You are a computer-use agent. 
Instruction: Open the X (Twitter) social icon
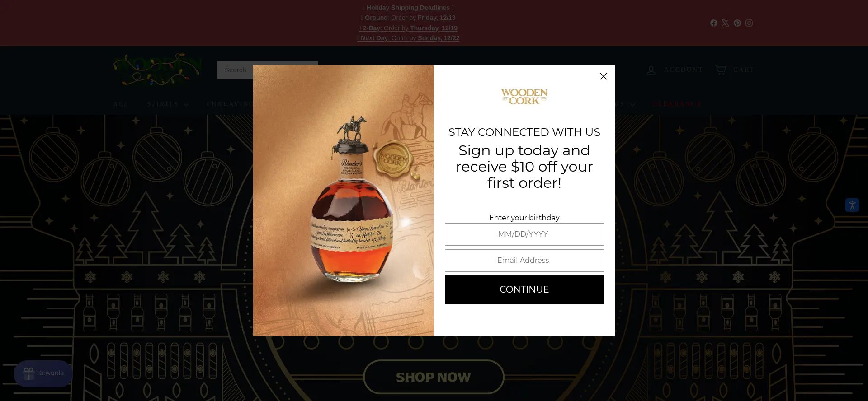point(725,23)
